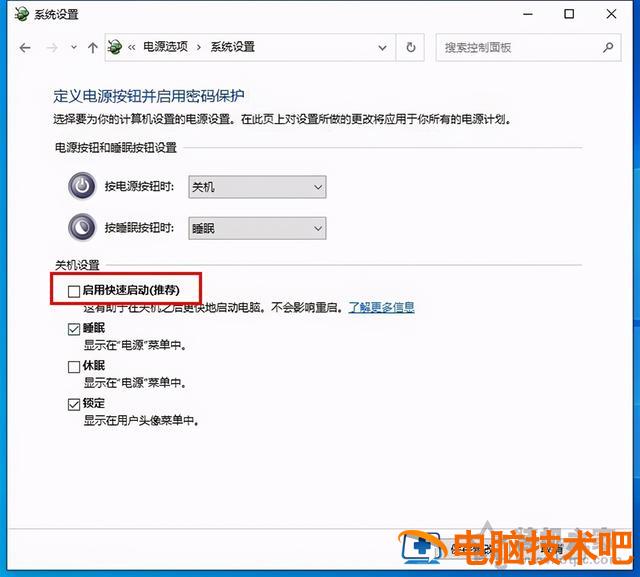Screen dimensions: 640x577
Task: Expand the address bar history dropdown
Action: coord(382,48)
